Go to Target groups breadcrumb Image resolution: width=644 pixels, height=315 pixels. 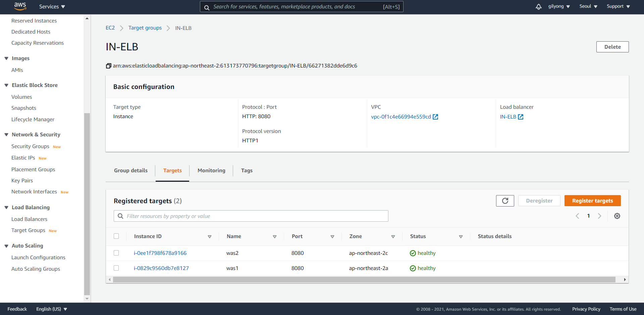145,28
